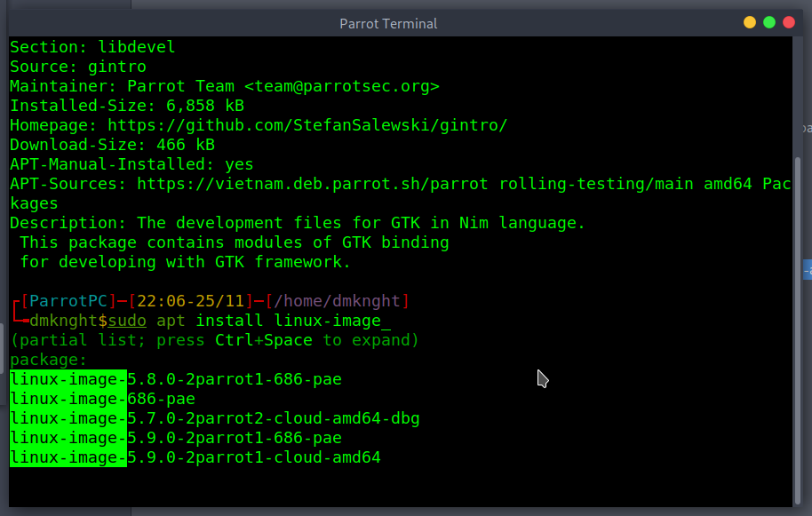This screenshot has width=812, height=516.
Task: Click the 'linux-image_' argument in the command
Action: 332,321
